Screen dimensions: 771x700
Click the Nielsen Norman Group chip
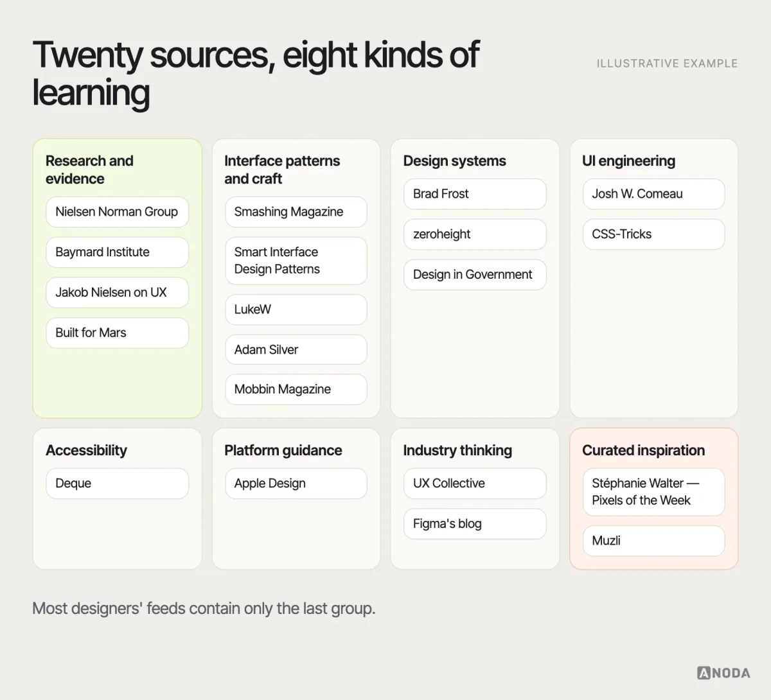click(x=117, y=212)
